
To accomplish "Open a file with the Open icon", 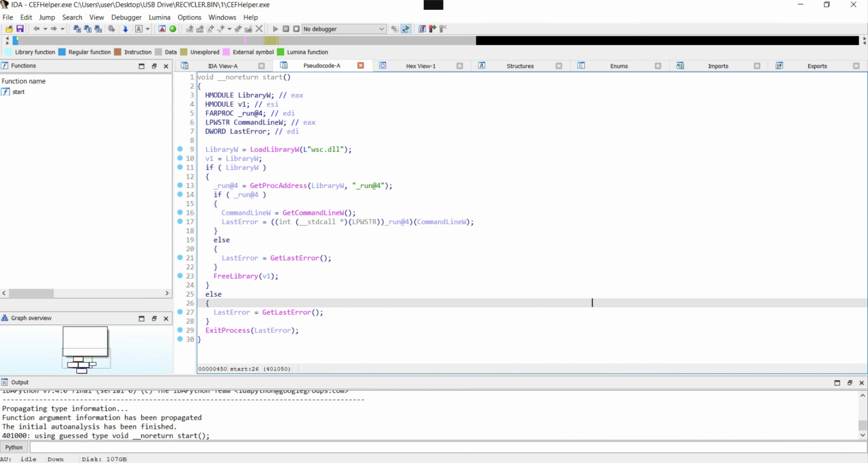I will click(x=9, y=29).
